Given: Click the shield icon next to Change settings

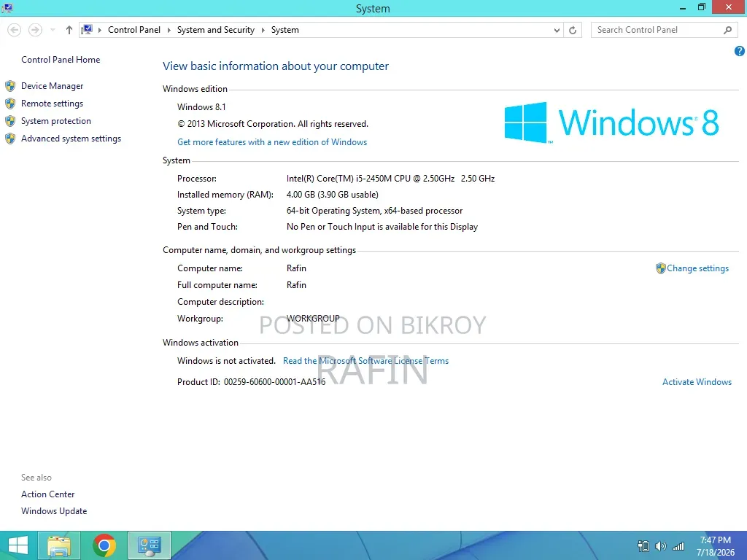Looking at the screenshot, I should point(660,268).
